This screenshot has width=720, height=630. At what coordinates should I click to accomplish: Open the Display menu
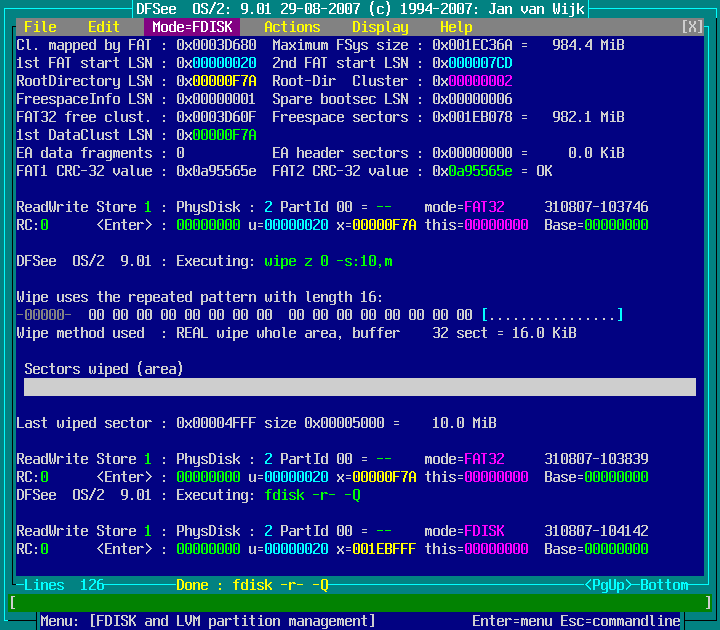[x=380, y=27]
